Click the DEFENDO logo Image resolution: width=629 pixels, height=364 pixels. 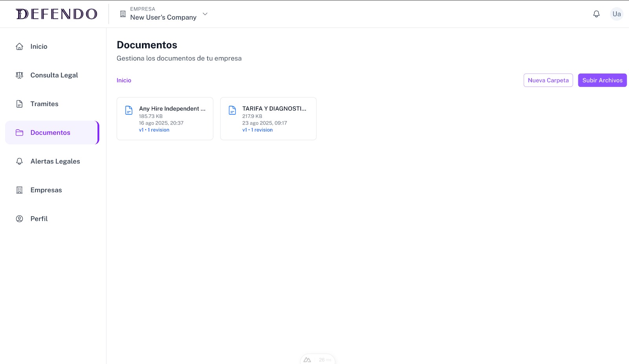tap(57, 14)
